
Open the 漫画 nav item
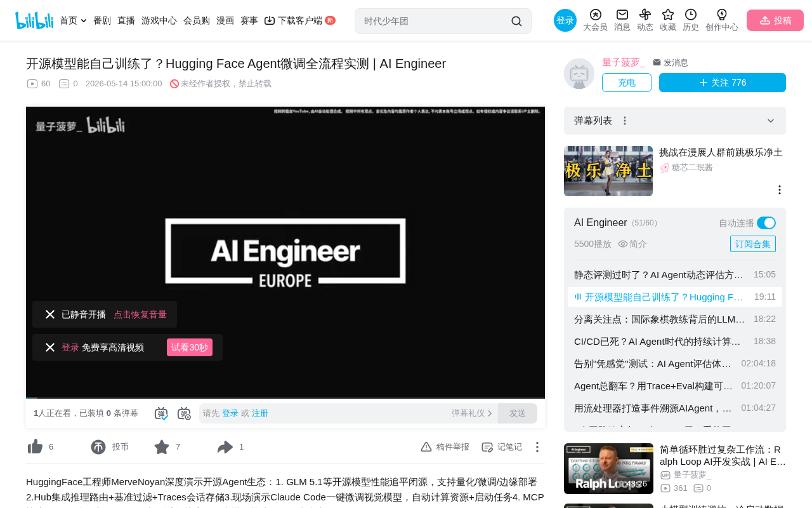[x=225, y=20]
